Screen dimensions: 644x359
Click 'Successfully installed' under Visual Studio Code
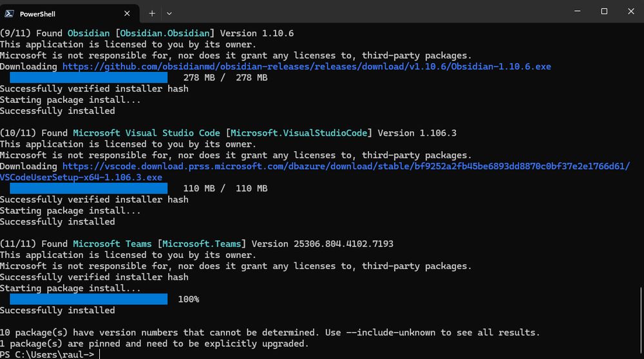point(57,221)
